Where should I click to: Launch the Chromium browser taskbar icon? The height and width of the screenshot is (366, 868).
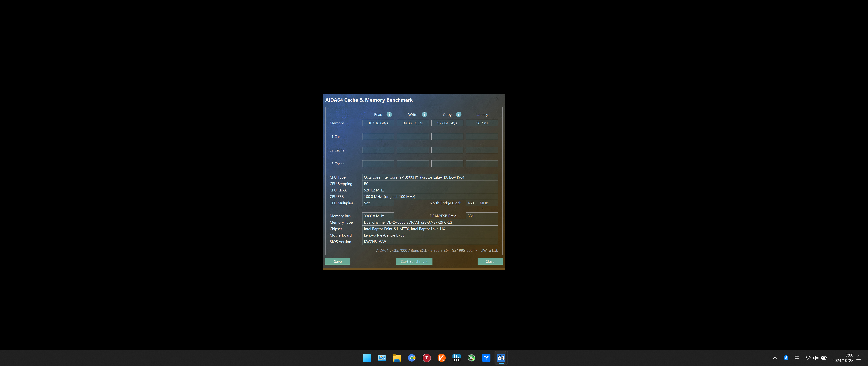[412, 358]
